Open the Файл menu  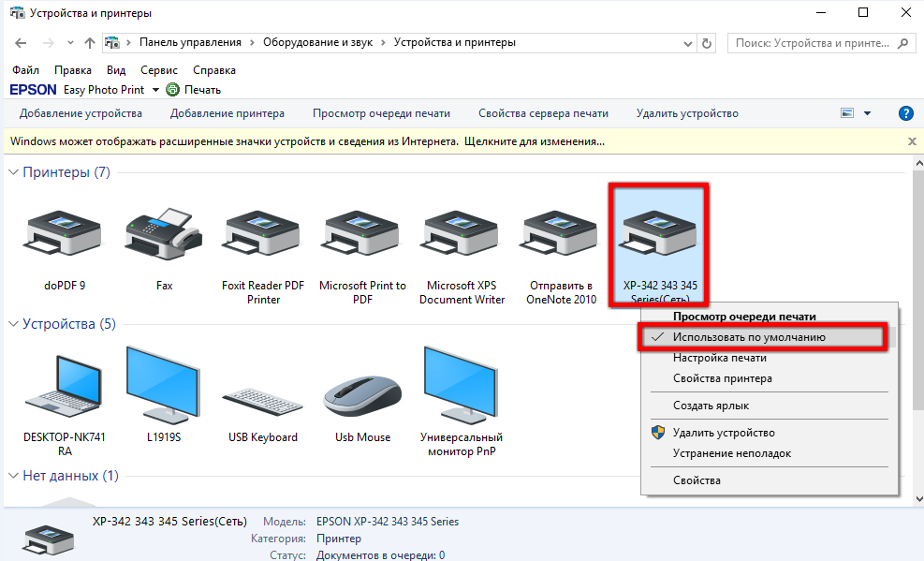(x=26, y=70)
